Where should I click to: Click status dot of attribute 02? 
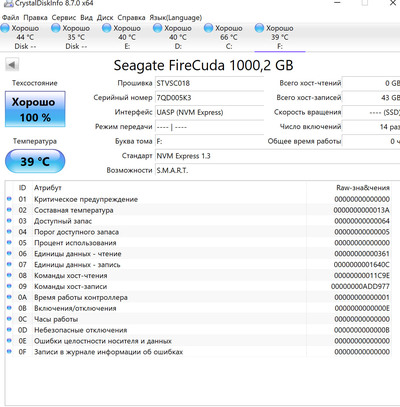(9, 210)
